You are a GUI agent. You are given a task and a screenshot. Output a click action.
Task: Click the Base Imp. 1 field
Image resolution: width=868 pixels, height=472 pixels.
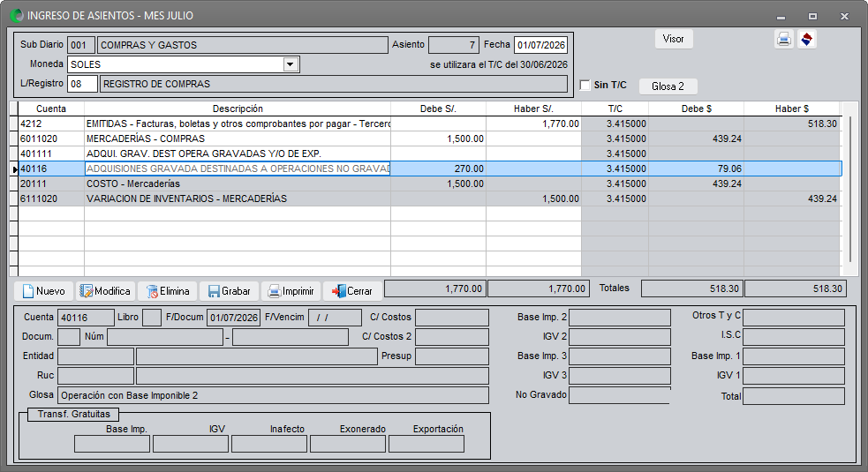pos(793,356)
